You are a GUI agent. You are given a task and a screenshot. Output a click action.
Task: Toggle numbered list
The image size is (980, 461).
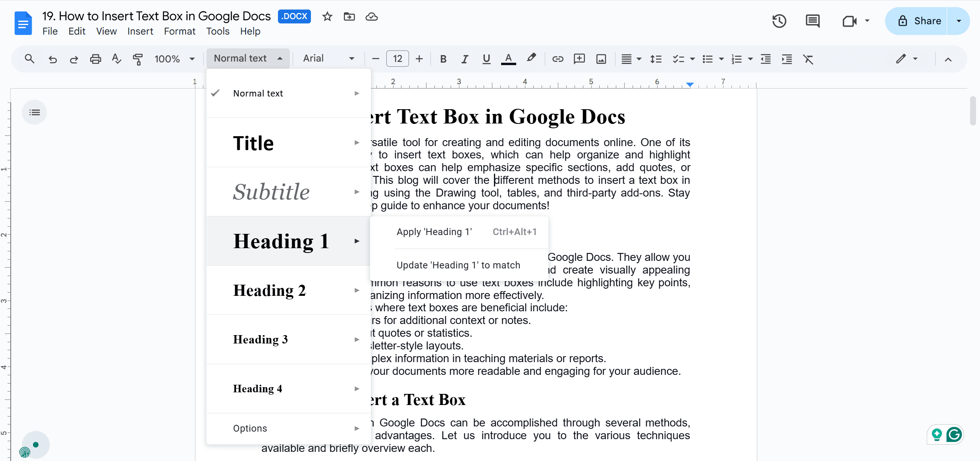point(737,59)
